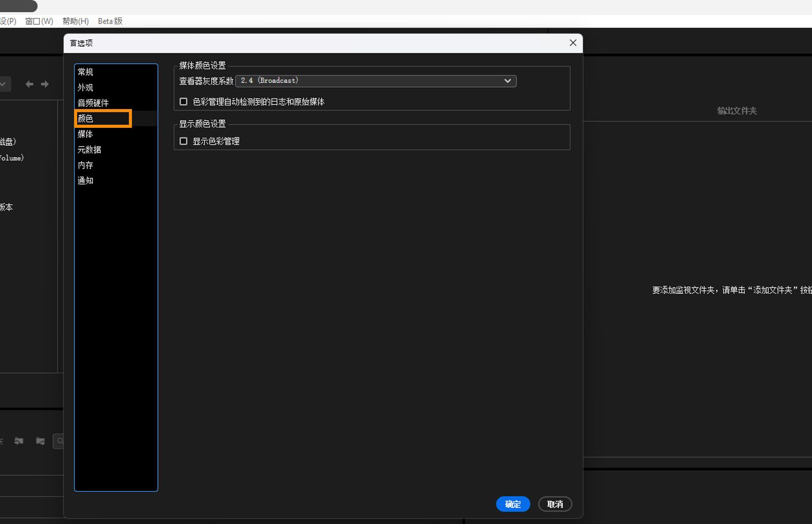Click the folder icon with arrow at lower right
The height and width of the screenshot is (524, 812).
click(x=41, y=441)
